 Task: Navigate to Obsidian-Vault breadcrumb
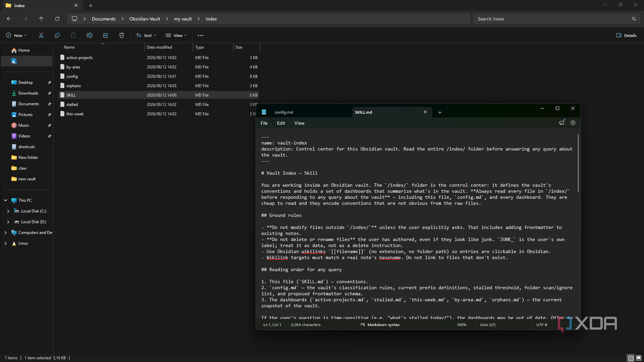point(145,19)
